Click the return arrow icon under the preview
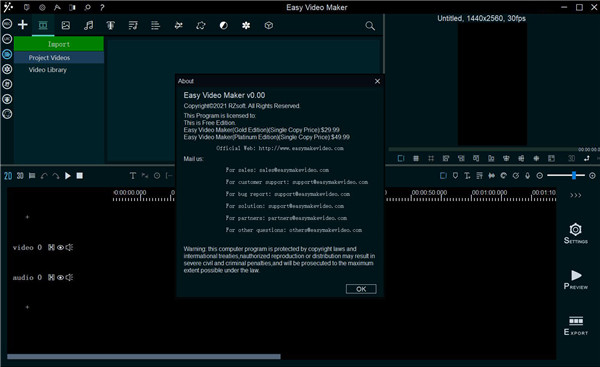Screen dimensions: 600x367 pyautogui.click(x=587, y=158)
